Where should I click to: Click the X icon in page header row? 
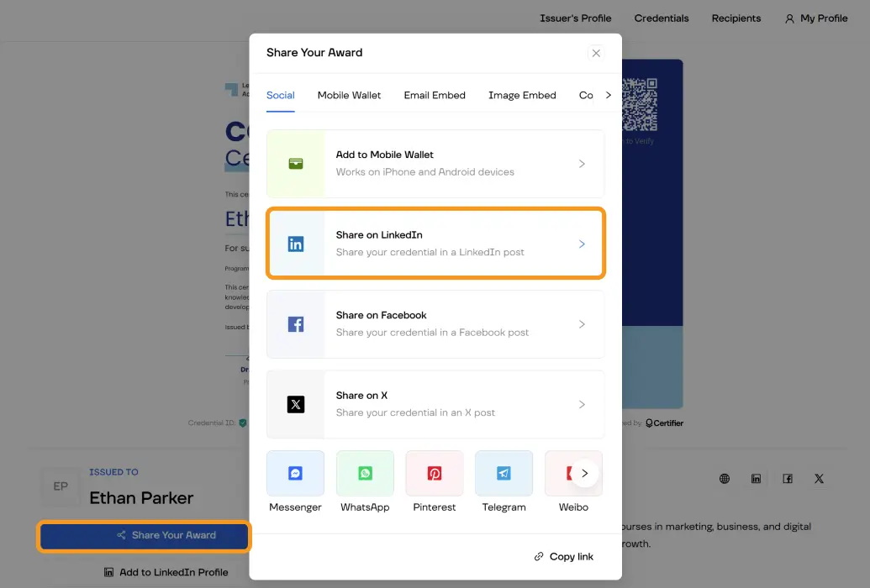(819, 479)
